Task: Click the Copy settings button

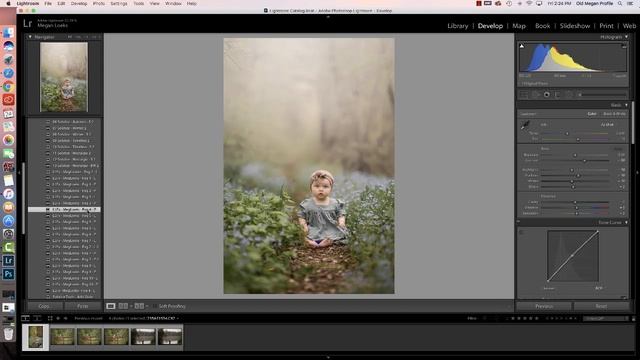Action: coord(44,306)
